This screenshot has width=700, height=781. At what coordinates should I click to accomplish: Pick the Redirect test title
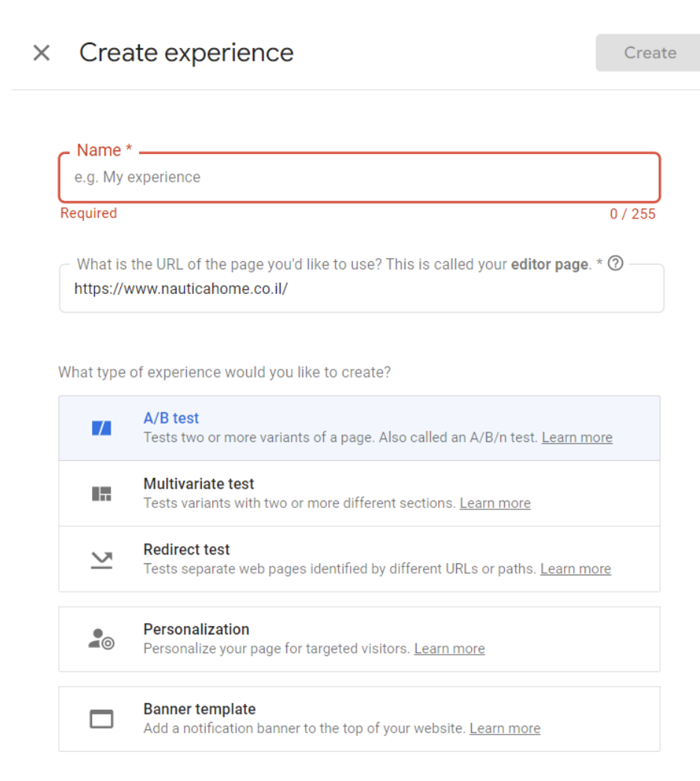pyautogui.click(x=187, y=549)
